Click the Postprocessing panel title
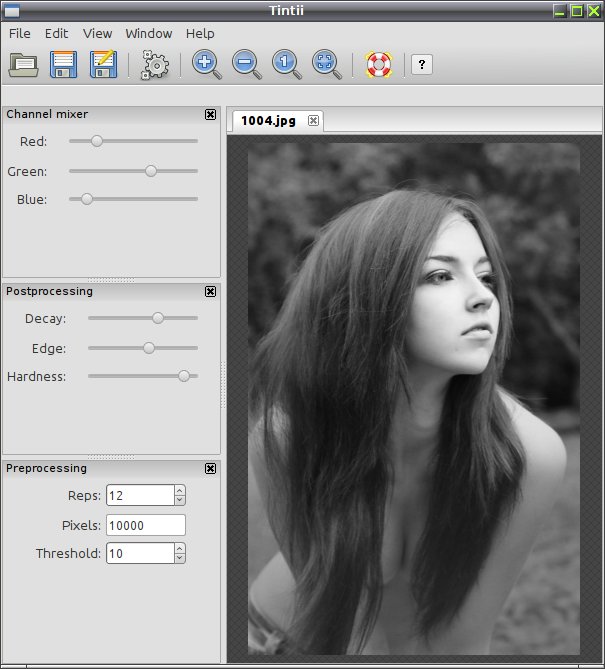Screen dimensions: 605x669 click(x=49, y=291)
